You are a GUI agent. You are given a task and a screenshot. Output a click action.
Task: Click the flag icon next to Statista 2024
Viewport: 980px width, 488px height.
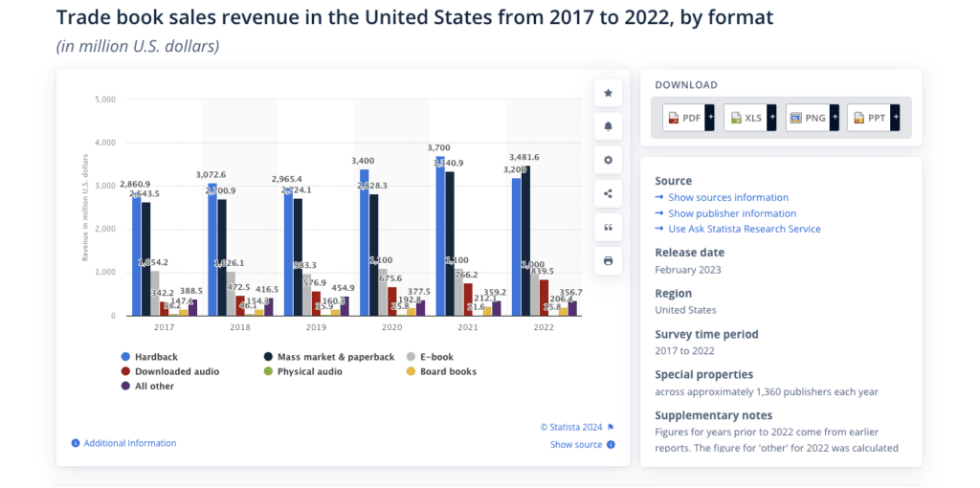(x=611, y=427)
